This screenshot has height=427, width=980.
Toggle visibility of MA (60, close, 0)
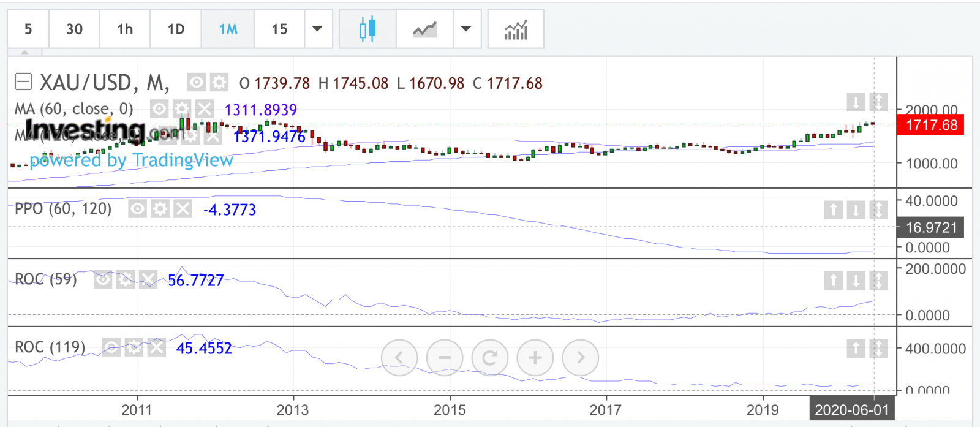pyautogui.click(x=159, y=109)
